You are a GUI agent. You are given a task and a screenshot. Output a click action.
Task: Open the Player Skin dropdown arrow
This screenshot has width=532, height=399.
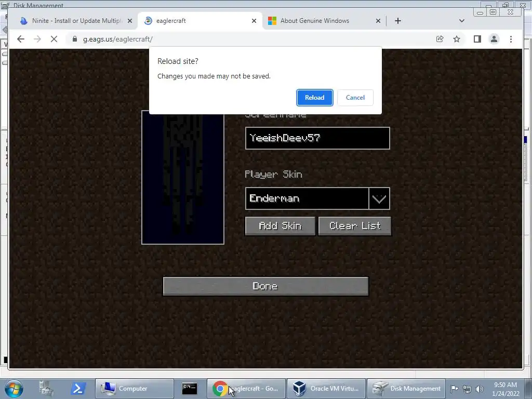[379, 198]
